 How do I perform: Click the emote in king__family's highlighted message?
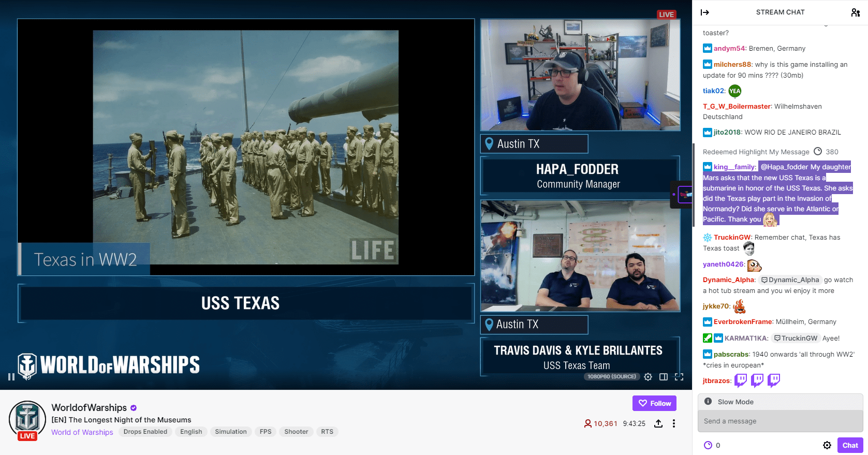(770, 219)
